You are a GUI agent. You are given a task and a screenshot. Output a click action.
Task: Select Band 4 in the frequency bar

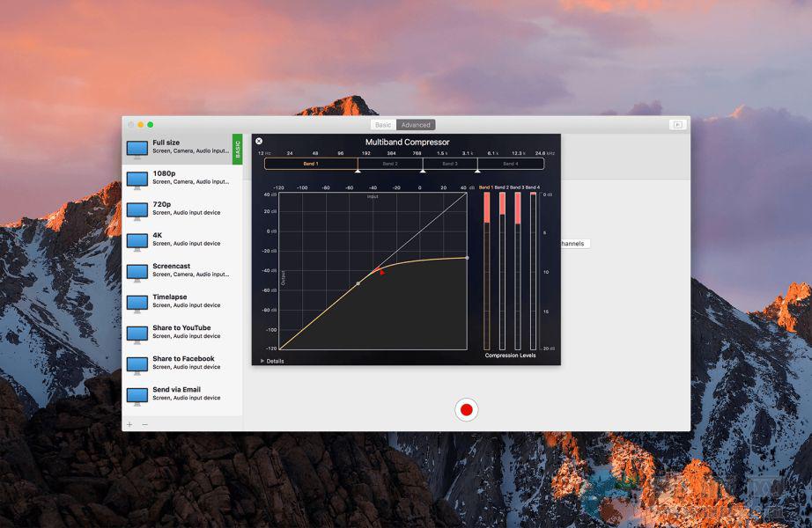click(x=511, y=164)
